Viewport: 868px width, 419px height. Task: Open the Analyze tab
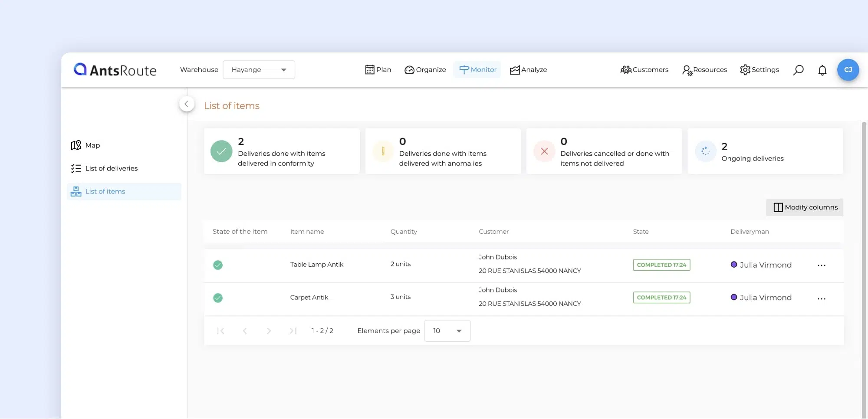pos(528,70)
